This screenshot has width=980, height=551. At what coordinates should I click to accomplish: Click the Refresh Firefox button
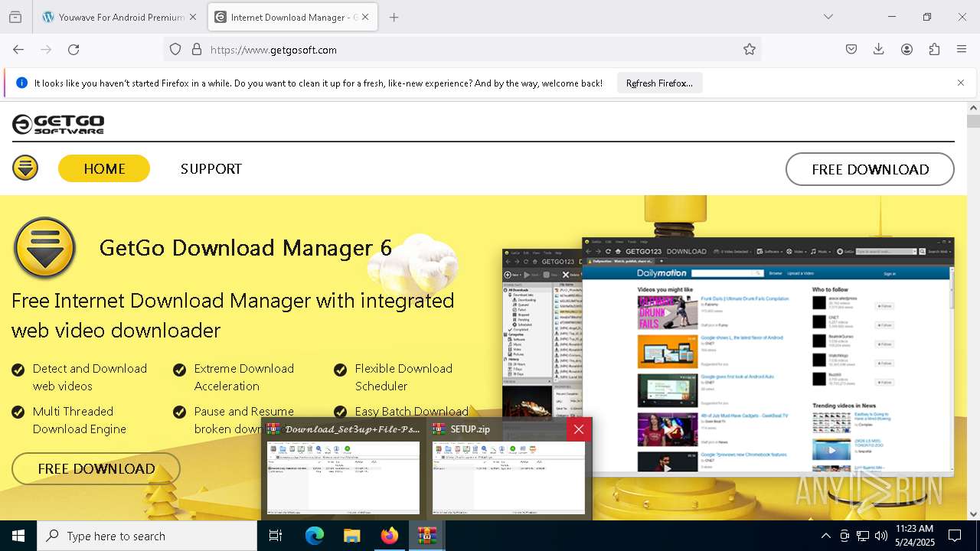[659, 83]
